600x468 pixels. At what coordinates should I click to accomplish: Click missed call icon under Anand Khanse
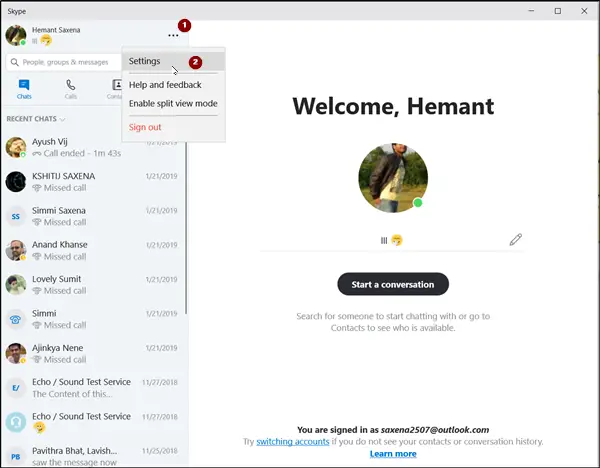[x=37, y=256]
